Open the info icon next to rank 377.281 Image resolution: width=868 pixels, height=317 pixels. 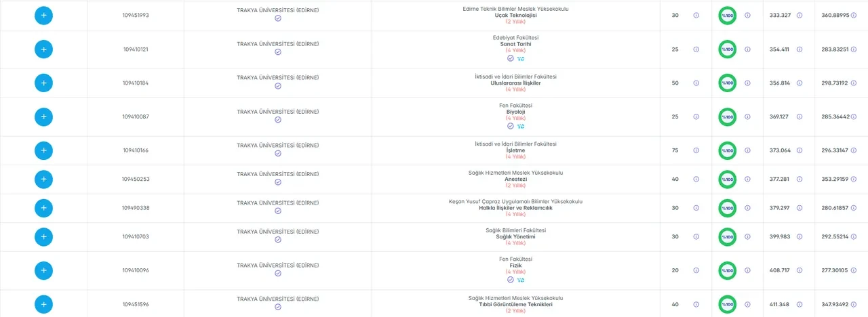click(x=800, y=179)
